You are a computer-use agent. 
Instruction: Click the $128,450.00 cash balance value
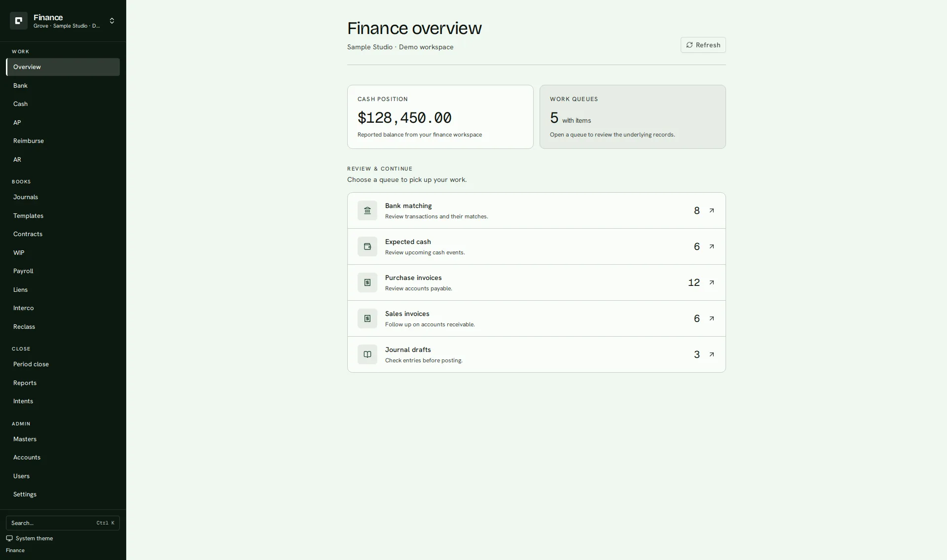click(404, 118)
